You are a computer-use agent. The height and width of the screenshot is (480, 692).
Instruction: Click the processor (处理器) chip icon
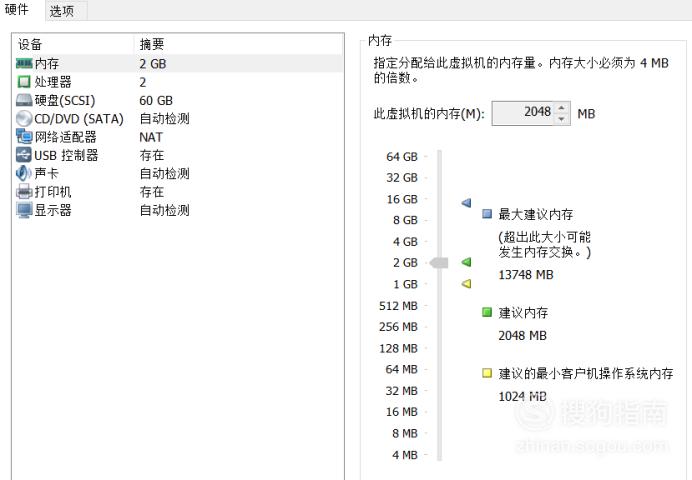pyautogui.click(x=24, y=82)
